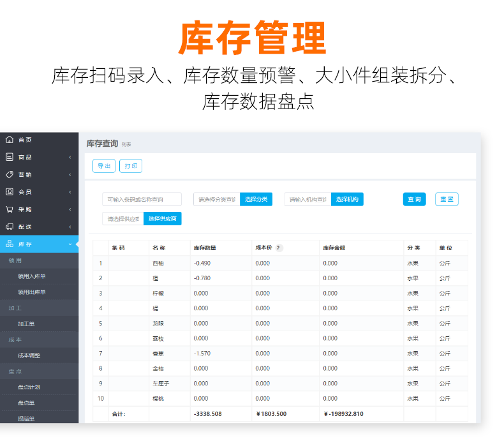The height and width of the screenshot is (448, 504).
Task: Select the 车厘子 row name
Action: click(161, 384)
